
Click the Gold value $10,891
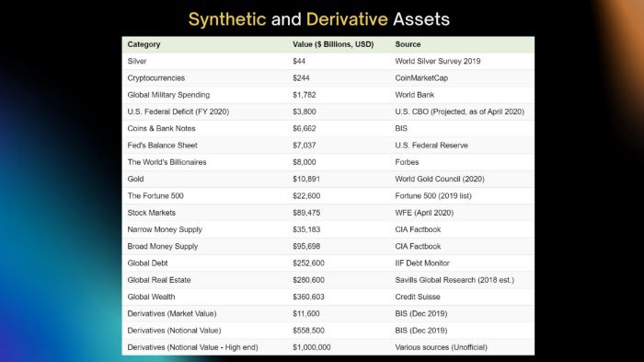306,179
